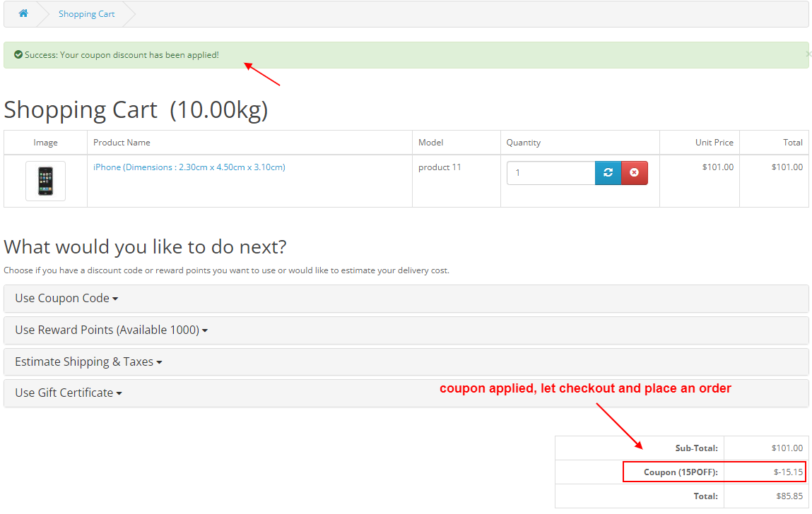Click the Product Name column header
Screen dimensions: 812x514
(x=122, y=143)
